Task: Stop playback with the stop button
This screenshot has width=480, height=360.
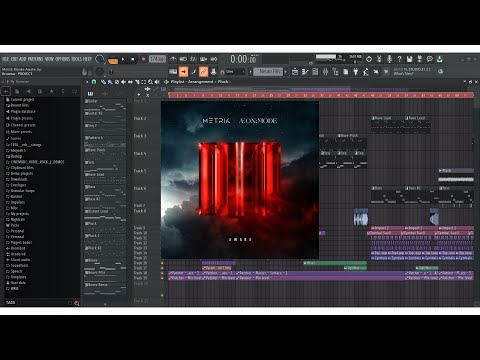Action: pos(133,59)
